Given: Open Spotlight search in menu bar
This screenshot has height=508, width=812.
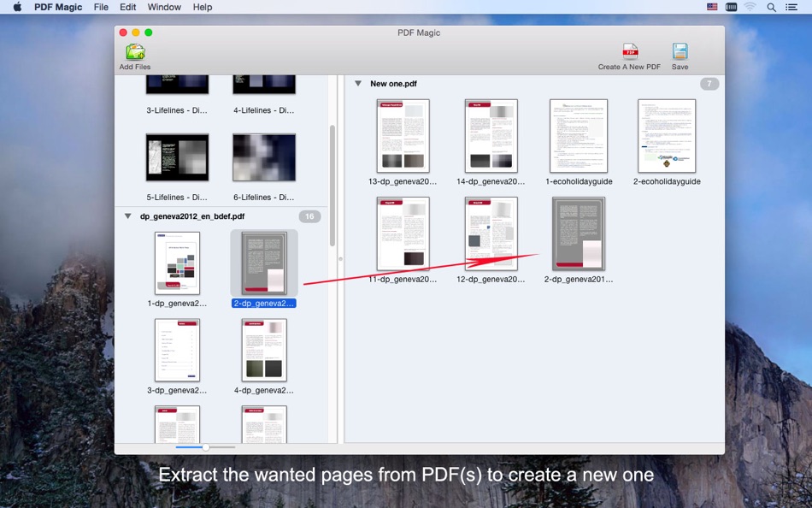Looking at the screenshot, I should 771,7.
